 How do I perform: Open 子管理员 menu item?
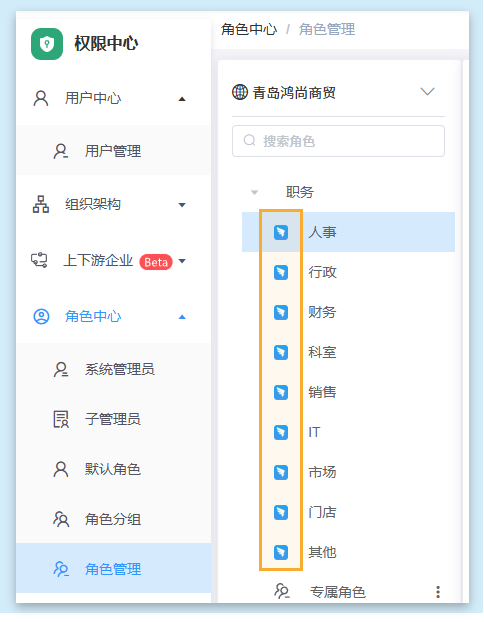point(113,419)
